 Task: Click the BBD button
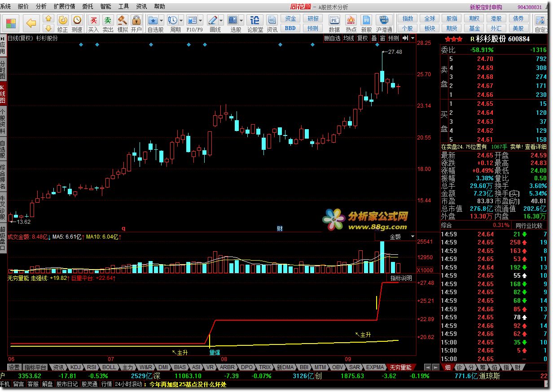pos(290,28)
